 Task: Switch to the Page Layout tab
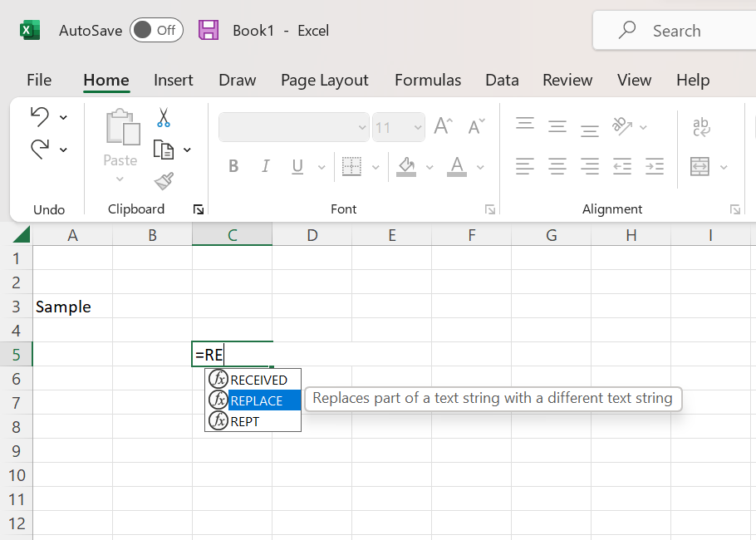324,80
